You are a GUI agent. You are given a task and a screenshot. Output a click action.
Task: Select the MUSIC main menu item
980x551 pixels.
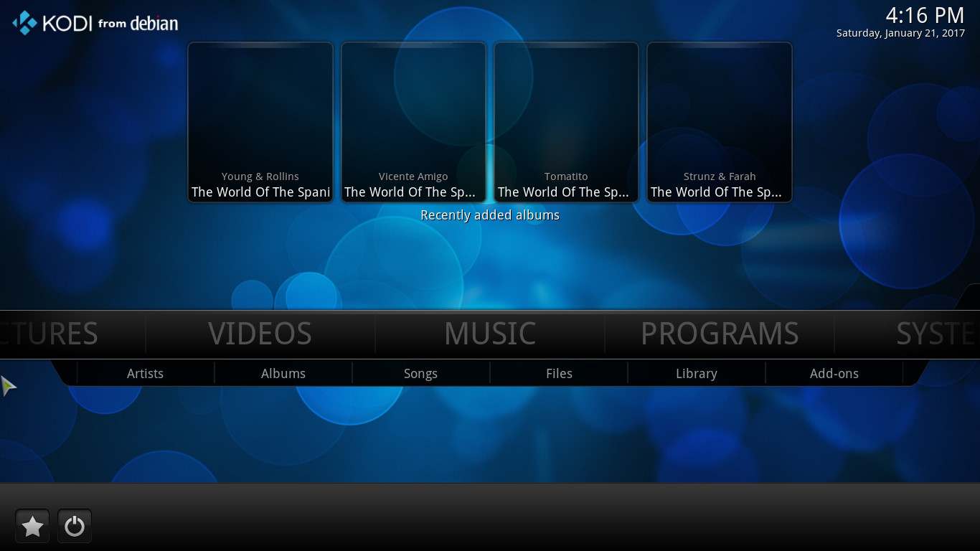pyautogui.click(x=490, y=334)
